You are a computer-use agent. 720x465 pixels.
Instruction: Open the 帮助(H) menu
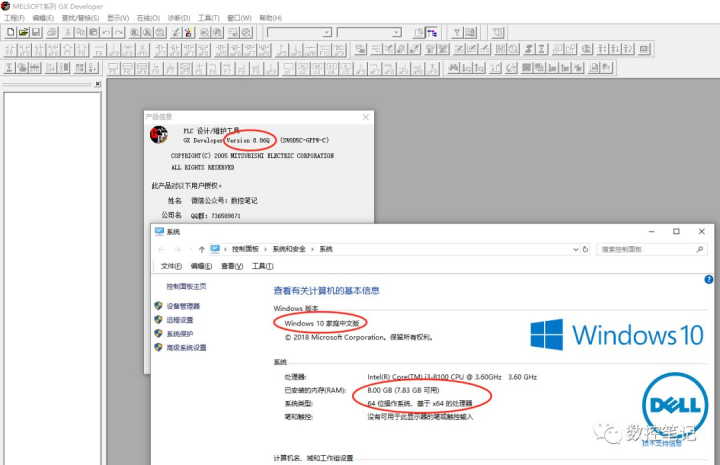(270, 18)
